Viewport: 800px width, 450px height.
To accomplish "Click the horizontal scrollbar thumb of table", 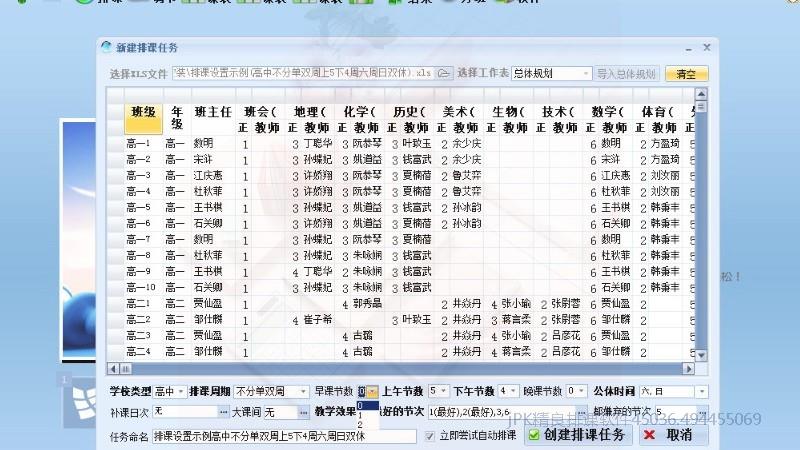I will [126, 368].
